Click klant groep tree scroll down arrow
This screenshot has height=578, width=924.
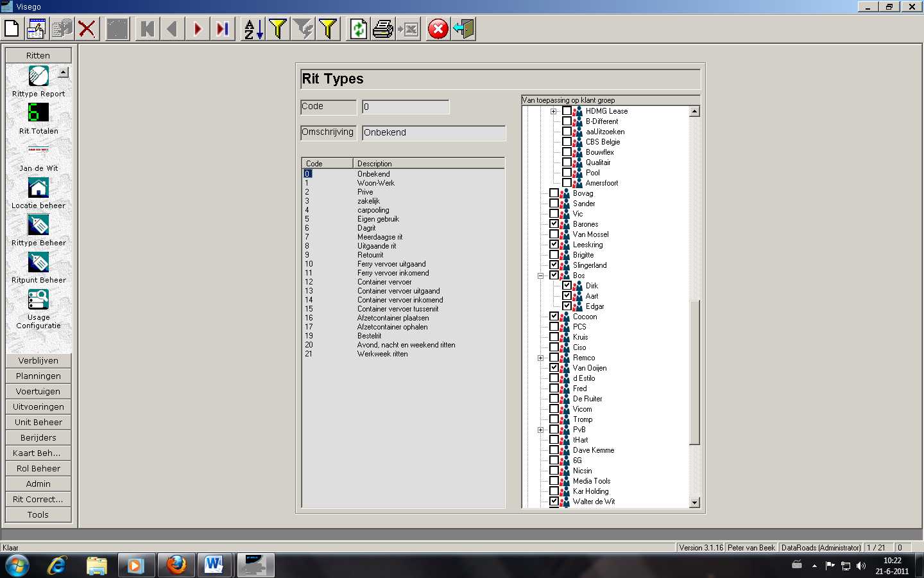694,503
